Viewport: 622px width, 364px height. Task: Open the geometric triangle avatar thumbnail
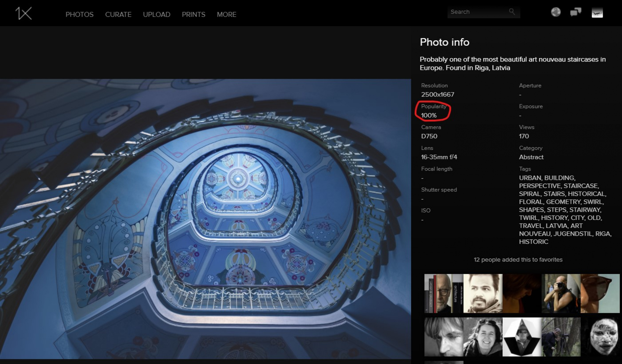point(522,337)
